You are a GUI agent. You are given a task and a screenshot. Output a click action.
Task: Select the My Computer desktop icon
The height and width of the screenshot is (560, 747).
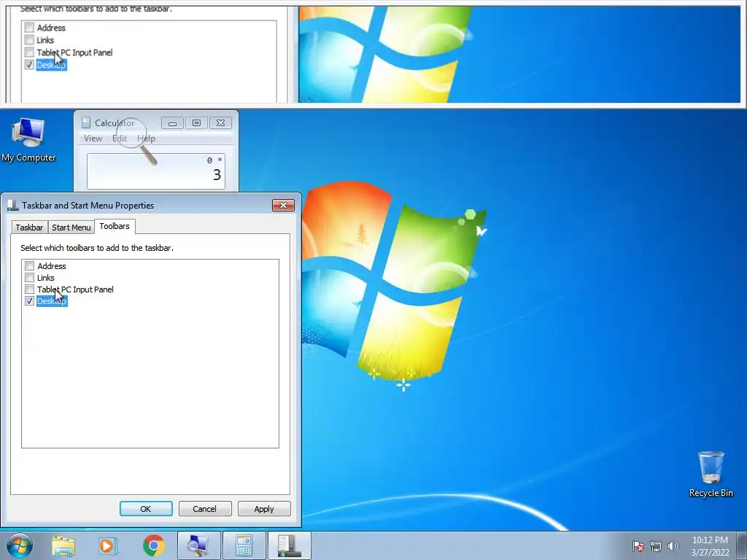click(28, 140)
